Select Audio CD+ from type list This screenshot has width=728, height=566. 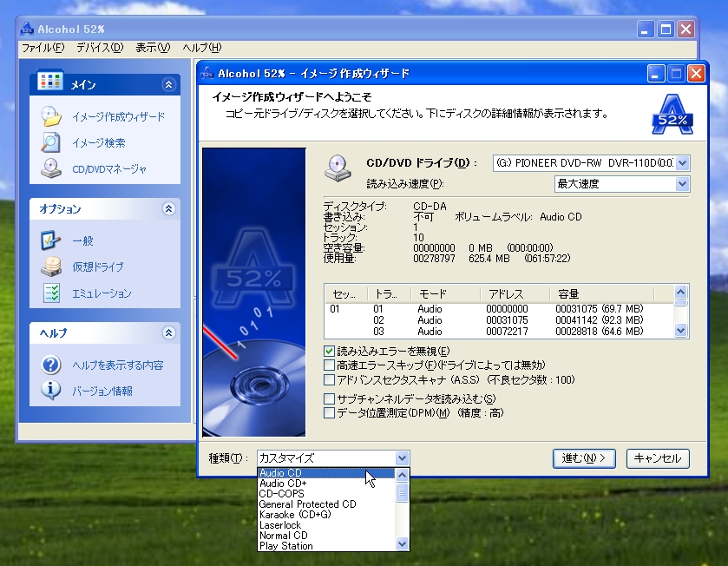point(326,484)
